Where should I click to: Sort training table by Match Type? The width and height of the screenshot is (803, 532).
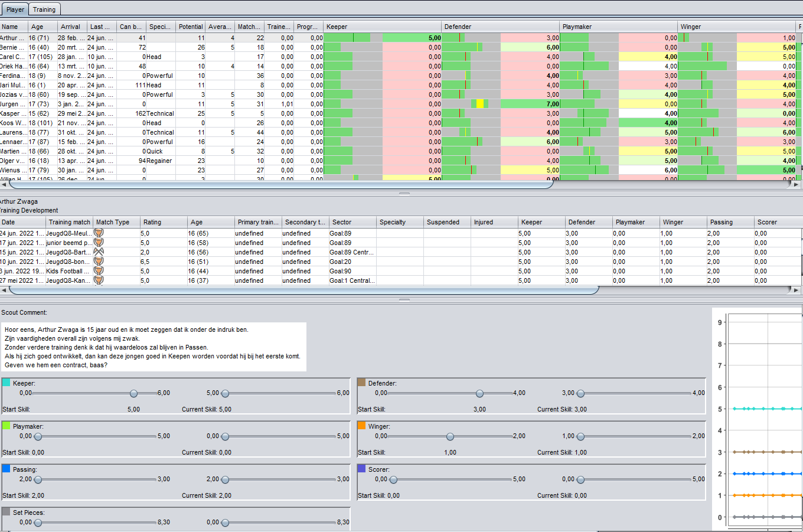[116, 222]
